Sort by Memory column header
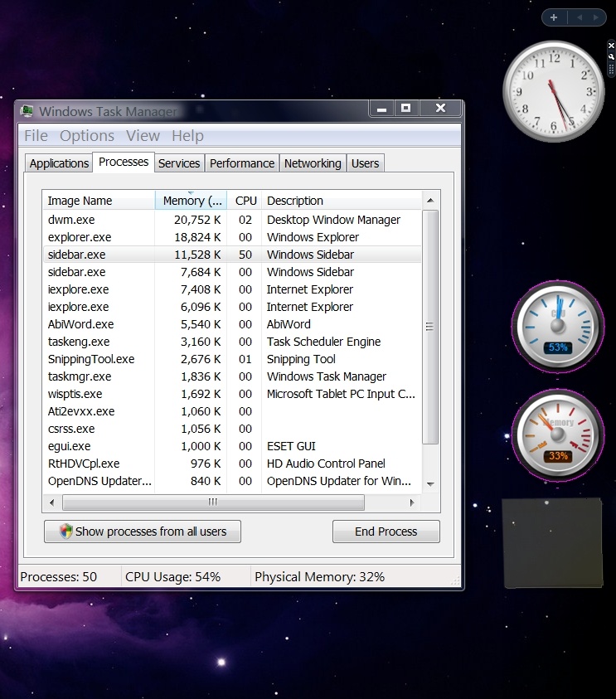The width and height of the screenshot is (616, 699). pos(191,201)
